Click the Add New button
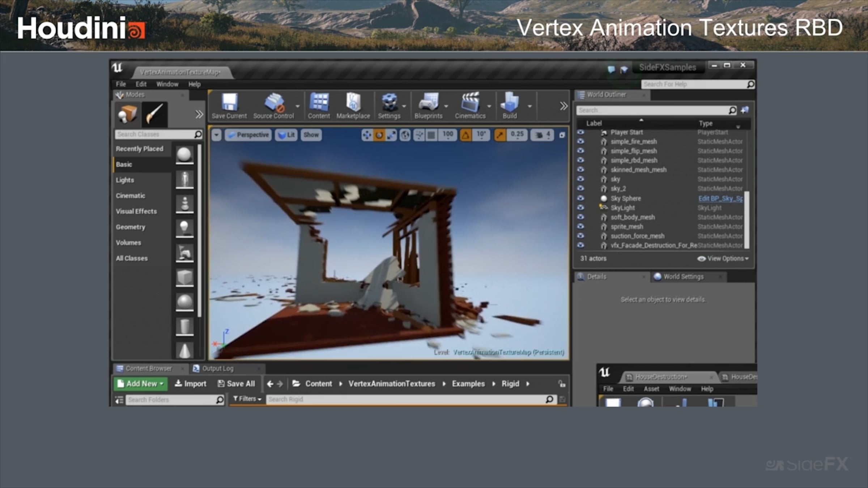The image size is (868, 488). [x=141, y=384]
